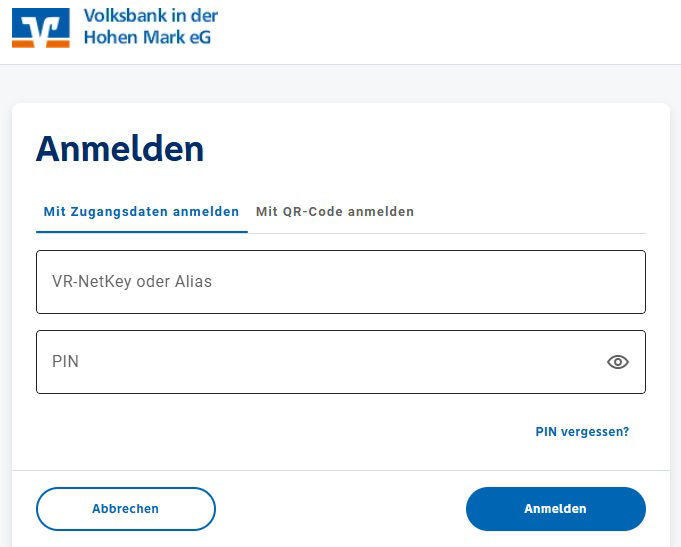The image size is (681, 547).
Task: Click into the PIN input field
Action: pos(320,362)
